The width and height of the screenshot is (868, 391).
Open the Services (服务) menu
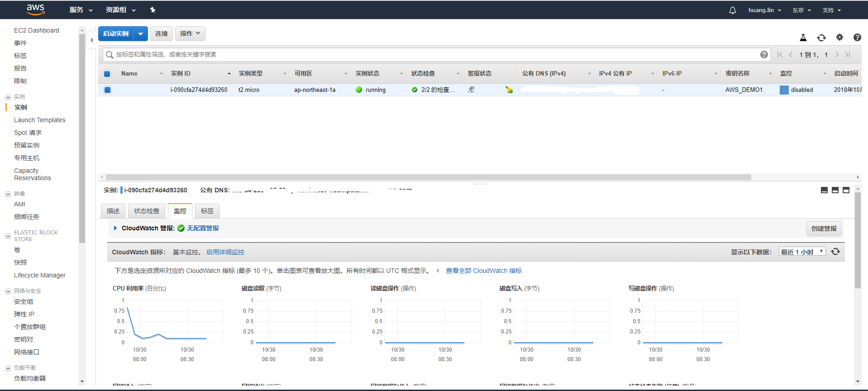[81, 10]
